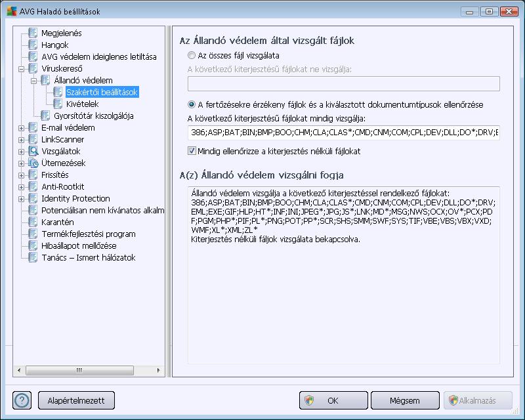Expand the LinkScanner tree node

pyautogui.click(x=22, y=140)
